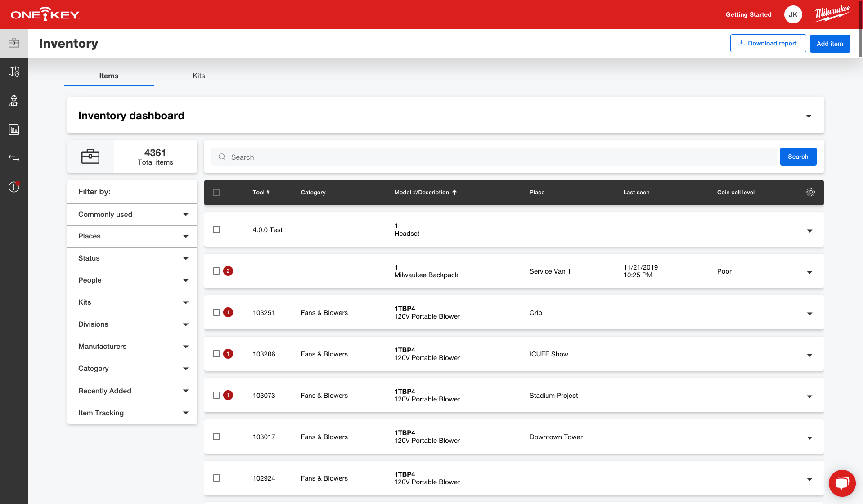Viewport: 863px width, 504px height.
Task: Click the JK user avatar
Action: pos(793,14)
